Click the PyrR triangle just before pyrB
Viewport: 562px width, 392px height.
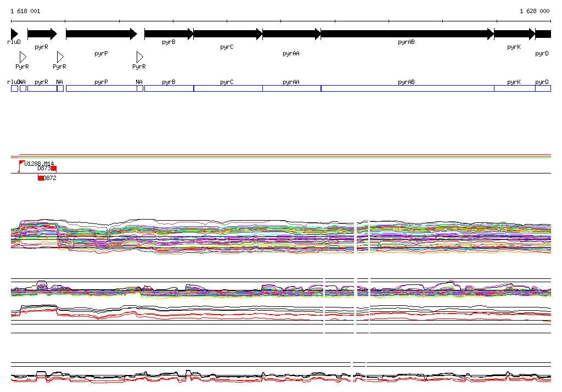[x=140, y=57]
